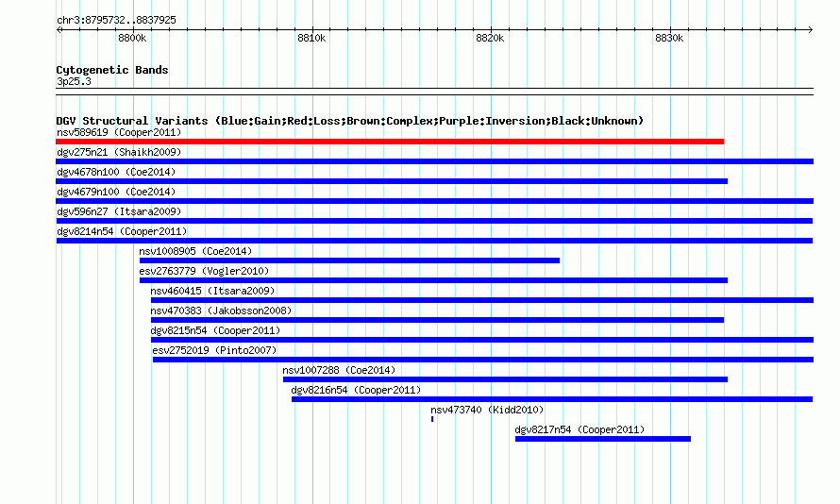Select the dgv596n27 (Itsara2009) label
The height and width of the screenshot is (504, 840).
(119, 211)
